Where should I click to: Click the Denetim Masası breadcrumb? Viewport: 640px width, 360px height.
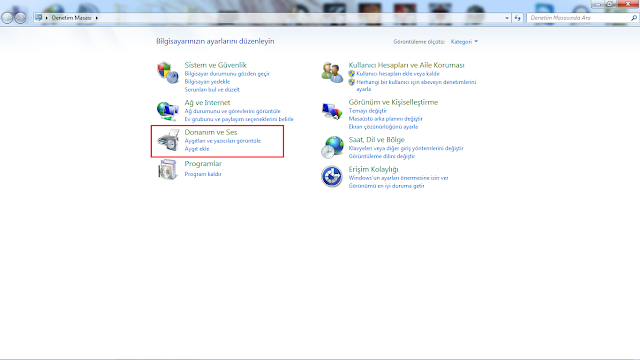[x=71, y=18]
